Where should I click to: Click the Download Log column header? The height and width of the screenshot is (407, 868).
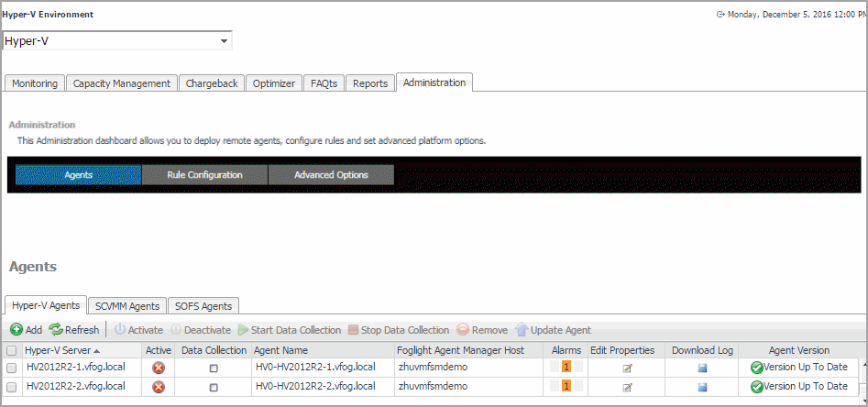pyautogui.click(x=702, y=350)
